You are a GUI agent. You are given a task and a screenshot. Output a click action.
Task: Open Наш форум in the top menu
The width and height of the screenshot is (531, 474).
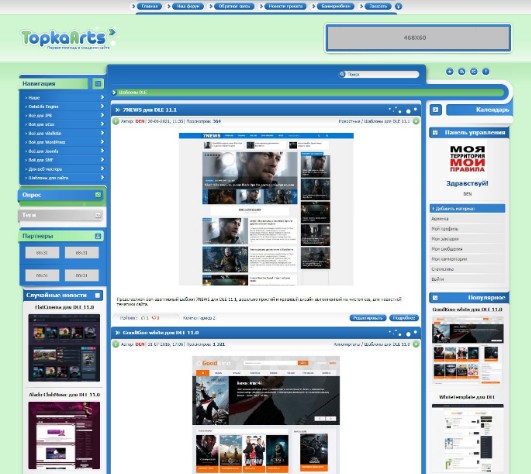pyautogui.click(x=188, y=6)
